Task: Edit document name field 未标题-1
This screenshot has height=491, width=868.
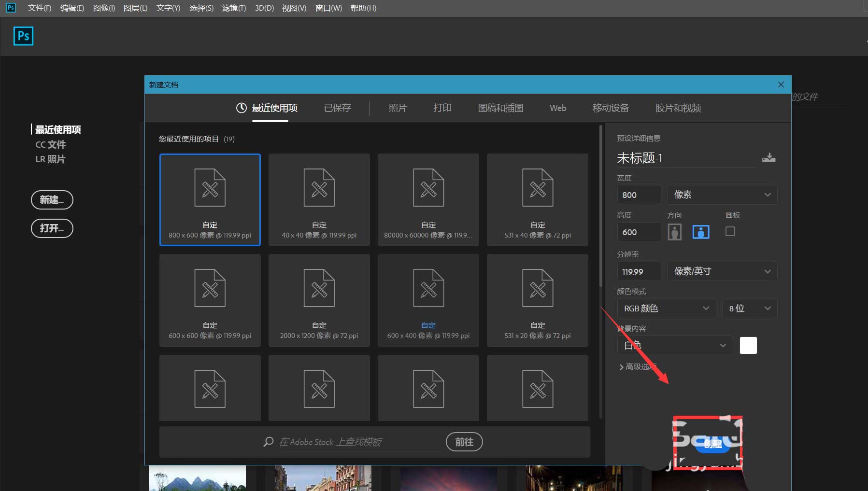Action: point(686,158)
